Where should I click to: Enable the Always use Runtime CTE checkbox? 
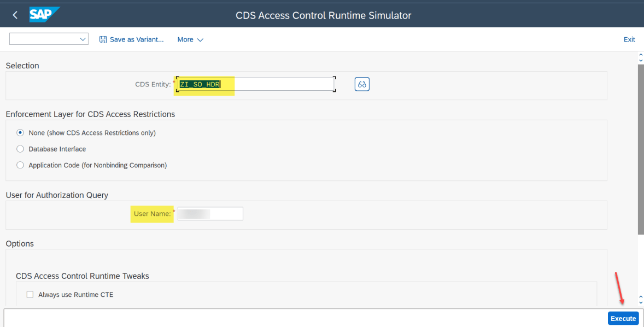pos(30,294)
